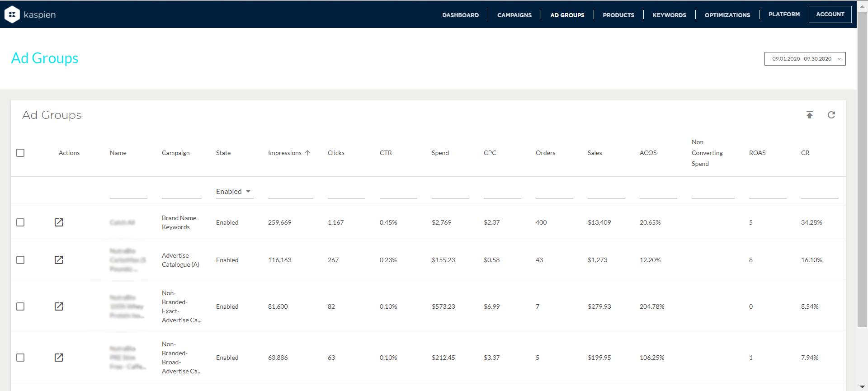This screenshot has height=391, width=868.
Task: Click the Advertise Catalogue (A) campaign cell
Action: click(x=180, y=260)
